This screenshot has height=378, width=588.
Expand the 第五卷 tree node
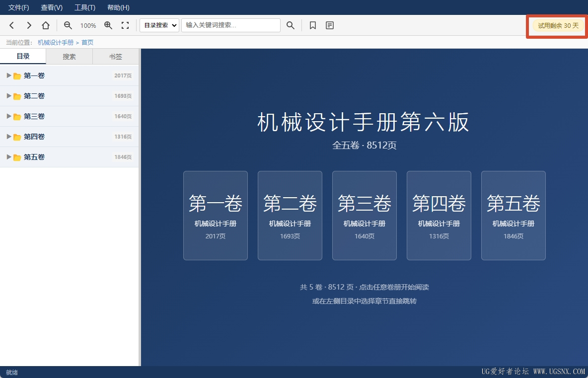(x=9, y=157)
